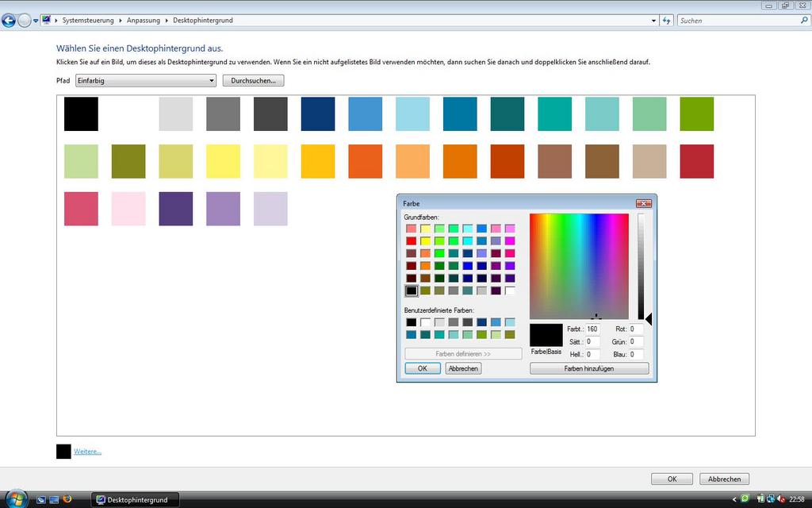
Task: Choose the olive green background swatch
Action: point(128,161)
